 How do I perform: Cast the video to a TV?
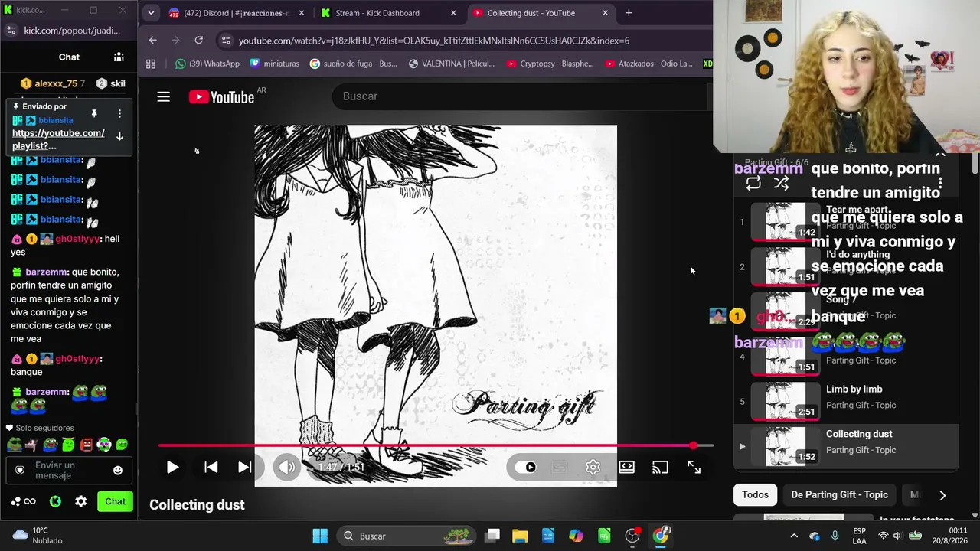pos(660,467)
